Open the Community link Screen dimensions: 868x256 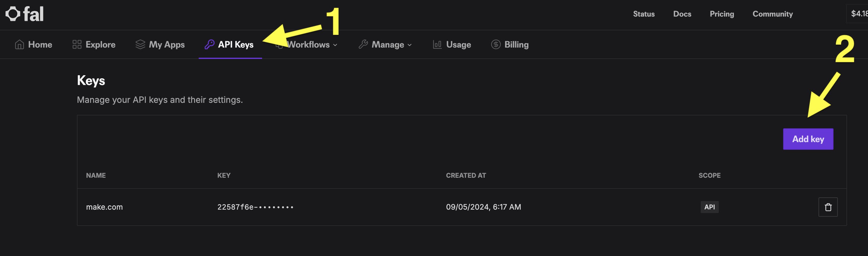(772, 14)
